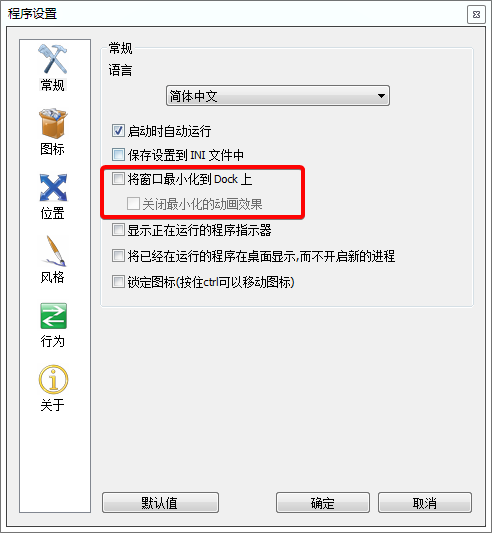Select the 常规 hammer and wrench icon

52,59
